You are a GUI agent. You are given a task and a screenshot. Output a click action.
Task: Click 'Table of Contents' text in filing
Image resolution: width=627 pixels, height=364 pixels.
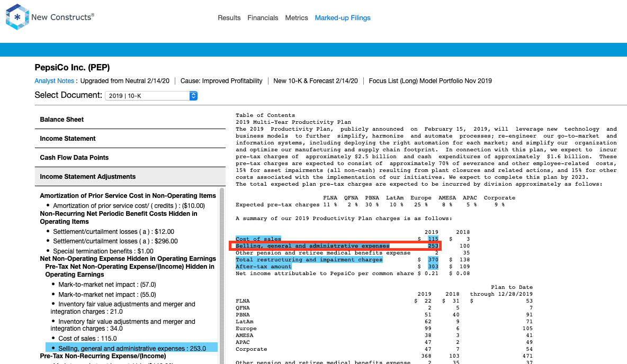265,115
